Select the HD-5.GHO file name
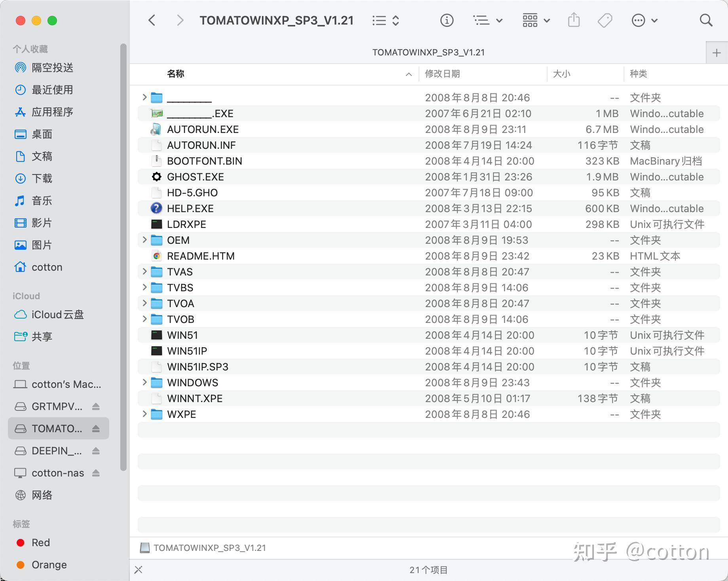This screenshot has width=728, height=581. [x=192, y=193]
